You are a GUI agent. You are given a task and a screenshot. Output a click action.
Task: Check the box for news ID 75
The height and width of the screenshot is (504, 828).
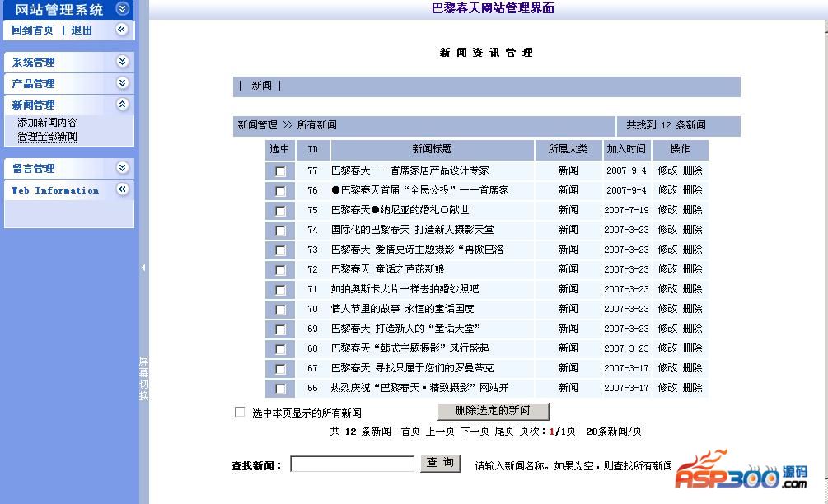point(280,211)
